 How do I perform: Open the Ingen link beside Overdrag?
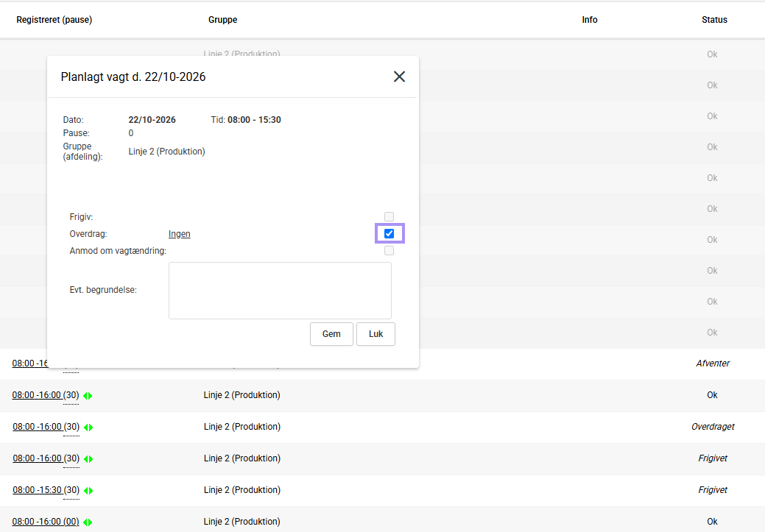[x=180, y=234]
